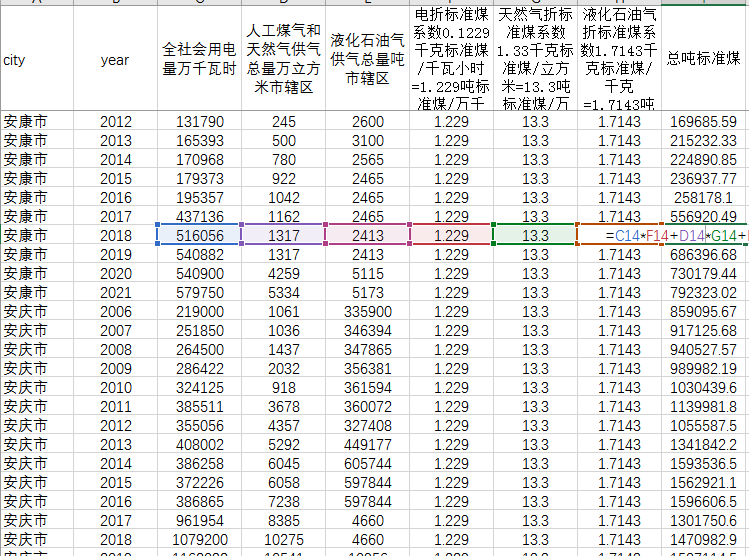The height and width of the screenshot is (556, 749).
Task: Select cell 4259 for 安康市 2020
Action: click(x=284, y=274)
